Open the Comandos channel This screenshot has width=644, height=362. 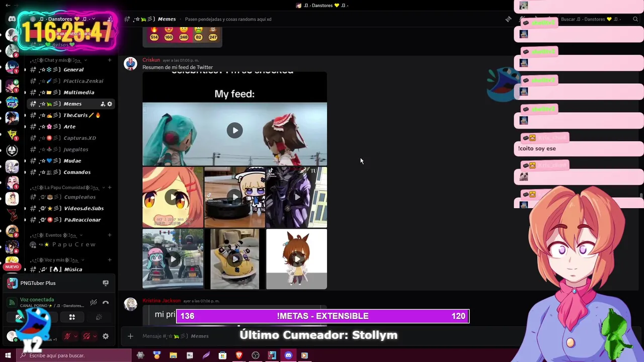(x=70, y=172)
